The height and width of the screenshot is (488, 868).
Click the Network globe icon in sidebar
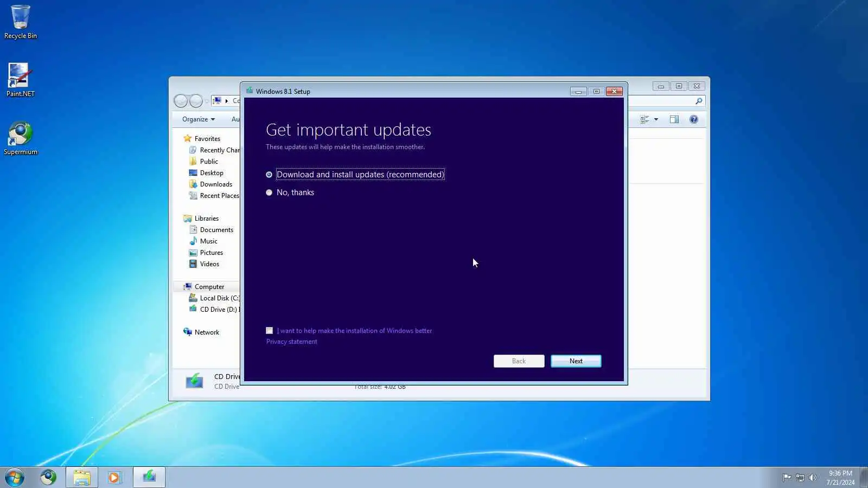coord(188,332)
